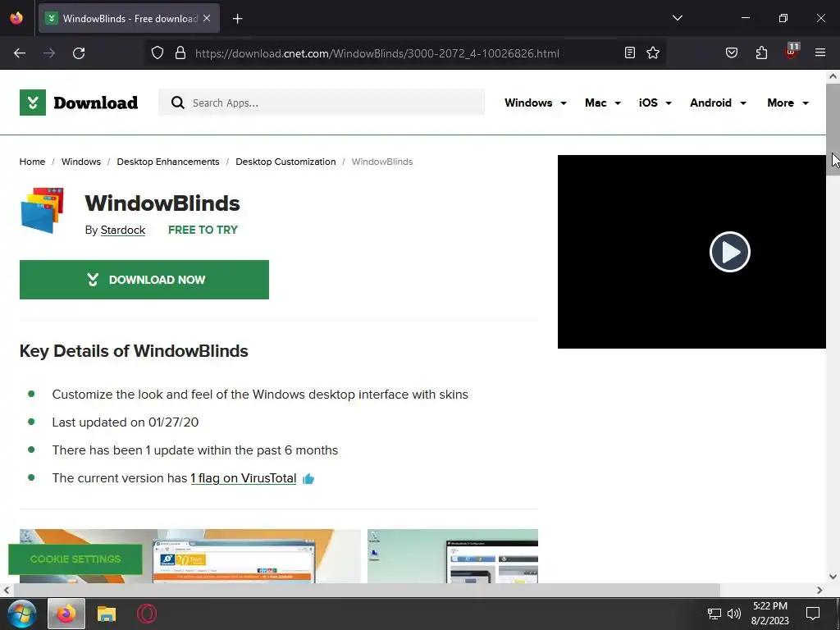Open the volume speaker icon
The height and width of the screenshot is (630, 840).
click(734, 614)
